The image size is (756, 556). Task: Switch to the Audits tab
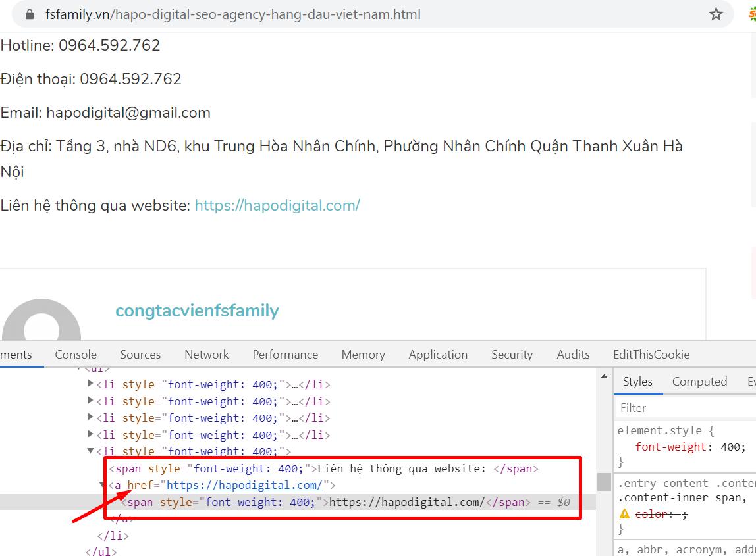574,355
